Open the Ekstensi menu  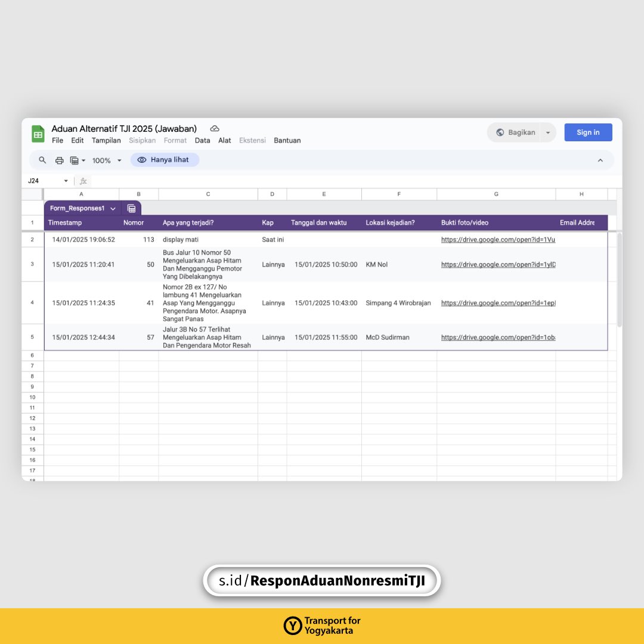pos(252,141)
